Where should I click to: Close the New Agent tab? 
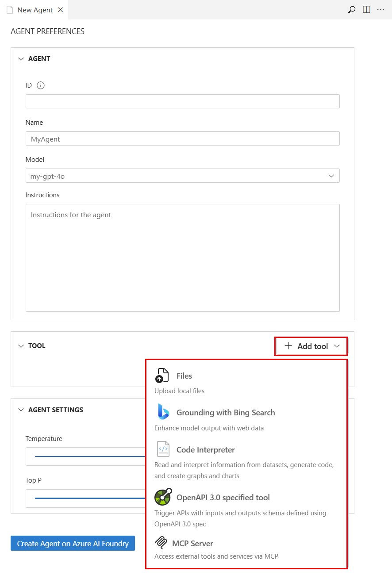tap(60, 10)
